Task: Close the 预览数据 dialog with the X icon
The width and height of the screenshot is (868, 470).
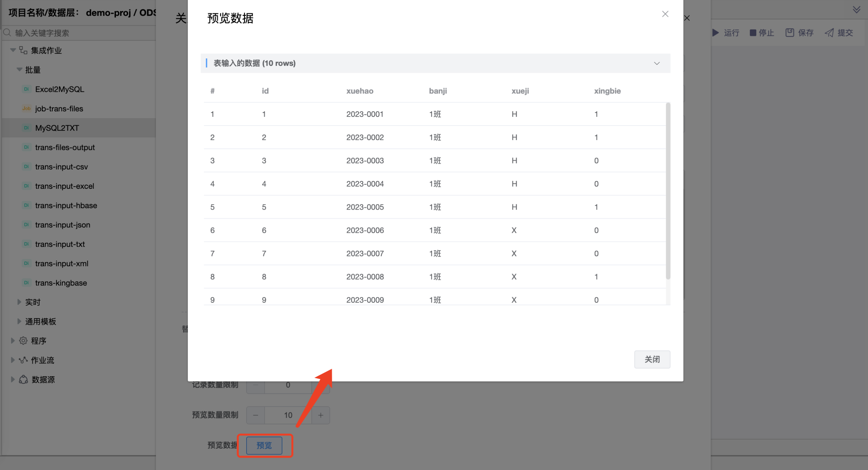Action: 665,14
